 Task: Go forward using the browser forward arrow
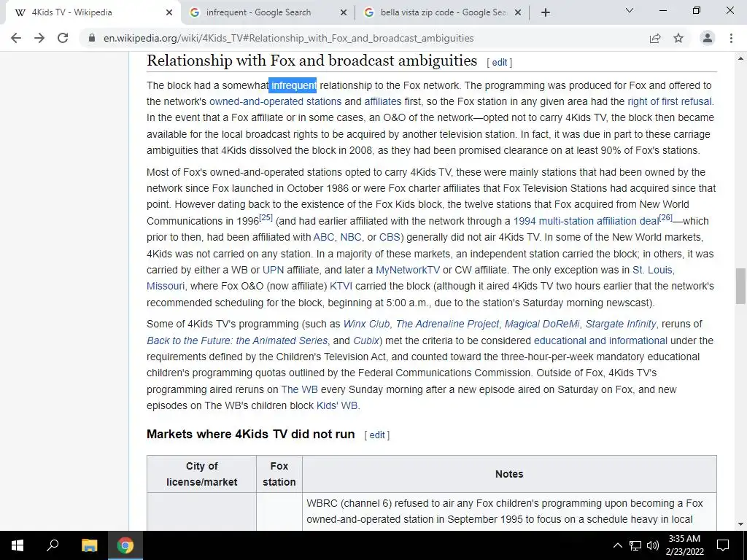[x=39, y=38]
